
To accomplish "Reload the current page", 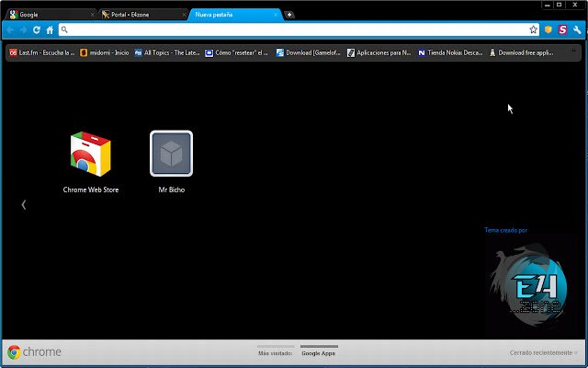I will (37, 30).
